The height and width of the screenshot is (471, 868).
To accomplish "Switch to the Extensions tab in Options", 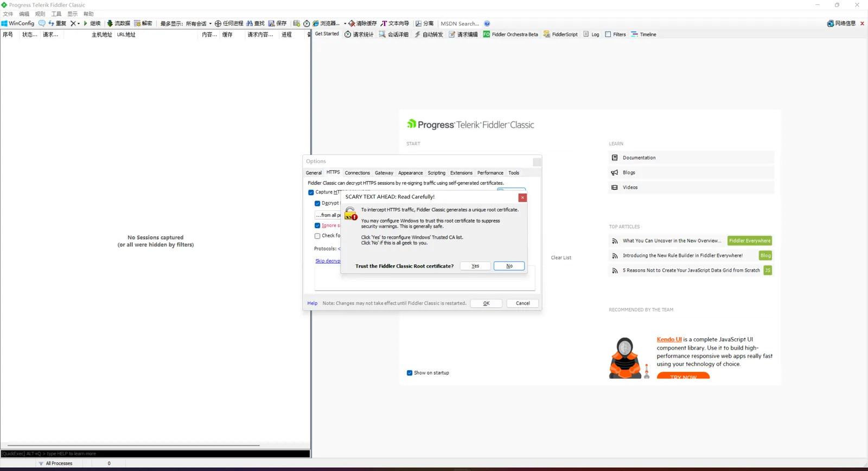I will (461, 173).
